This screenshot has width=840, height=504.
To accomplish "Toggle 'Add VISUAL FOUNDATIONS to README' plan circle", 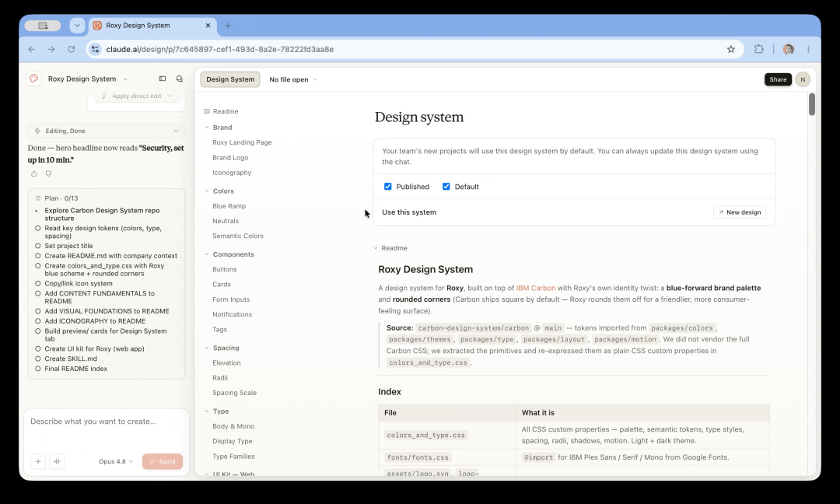I will tap(38, 311).
